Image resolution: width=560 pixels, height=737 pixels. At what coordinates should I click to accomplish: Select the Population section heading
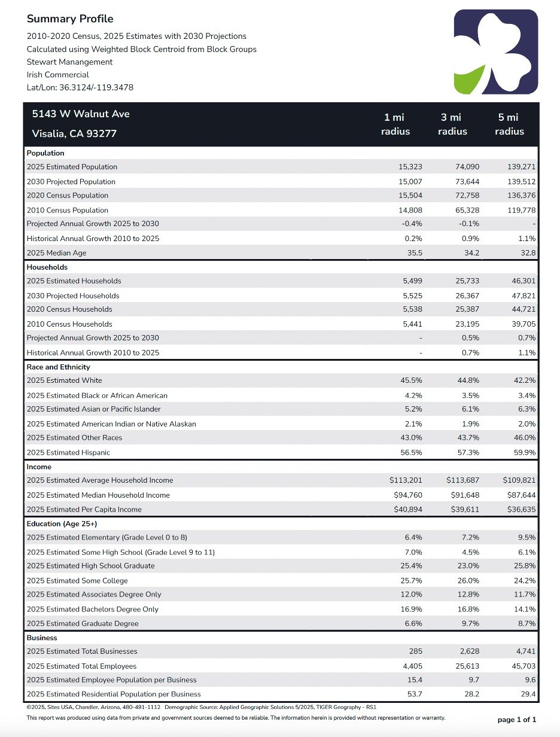pyautogui.click(x=45, y=153)
